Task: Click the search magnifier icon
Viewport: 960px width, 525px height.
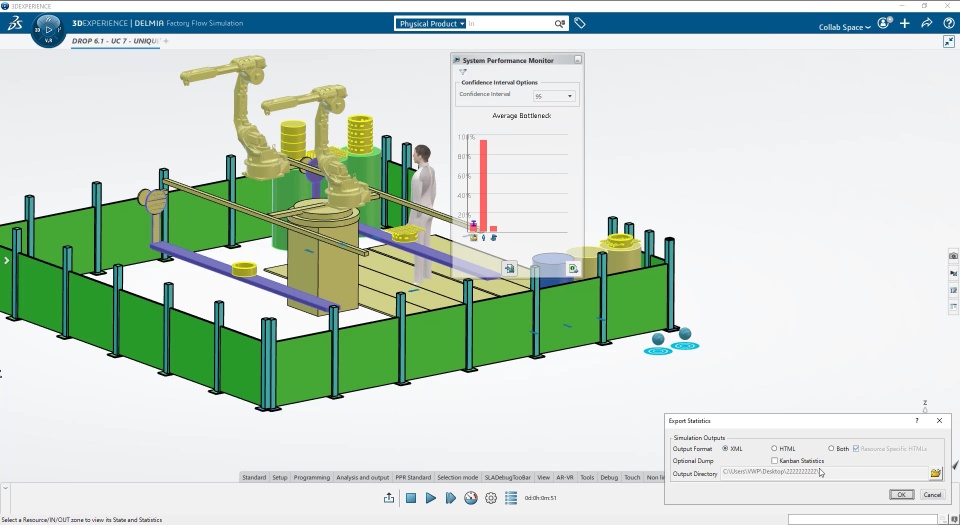Action: (x=560, y=23)
